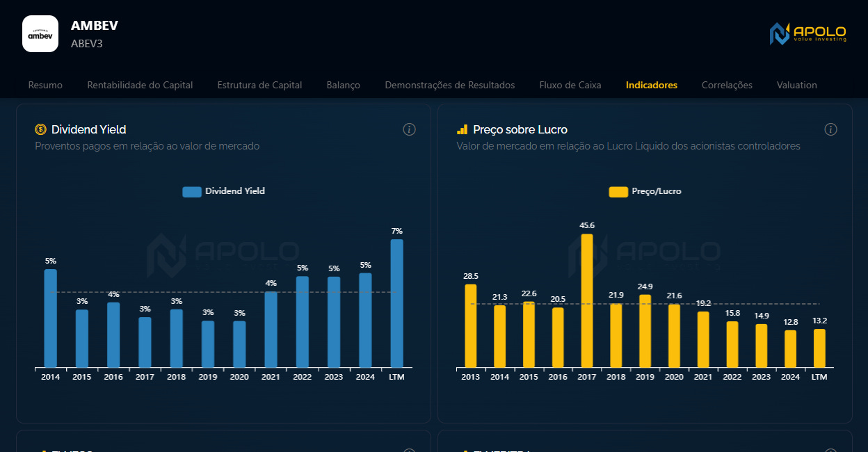Screen dimensions: 868x452
Task: Select the 2022 Preço/Lucro bar at 15.8
Action: pyautogui.click(x=732, y=345)
